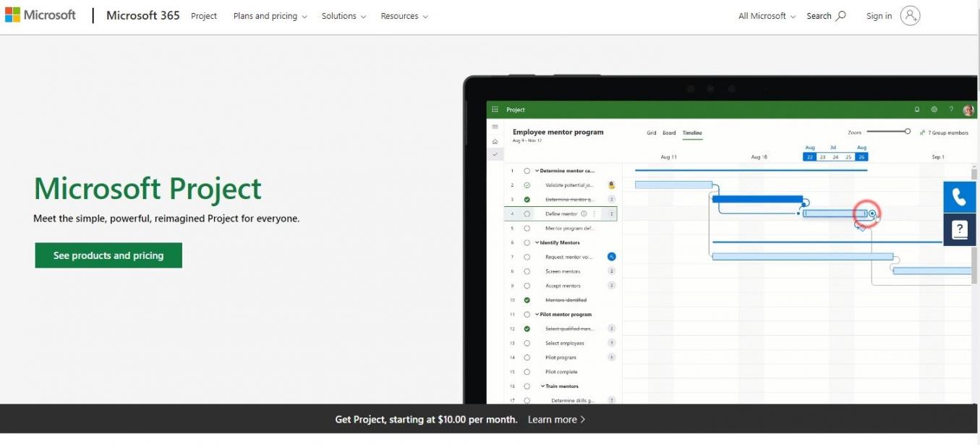Uncheck completed Determine mentor q task

tap(527, 200)
